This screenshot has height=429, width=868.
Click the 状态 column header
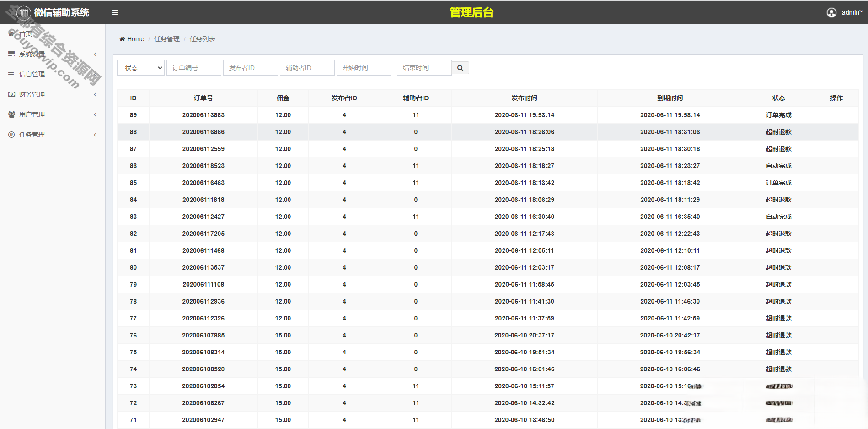click(x=779, y=98)
